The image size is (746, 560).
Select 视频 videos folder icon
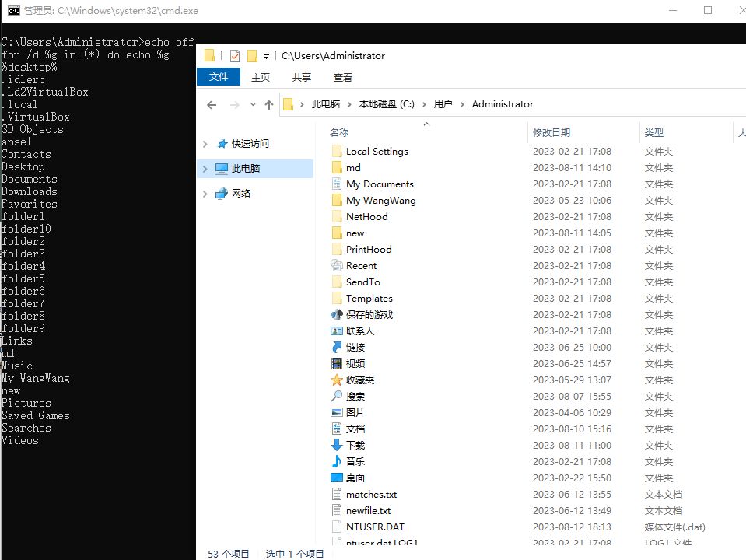[336, 363]
